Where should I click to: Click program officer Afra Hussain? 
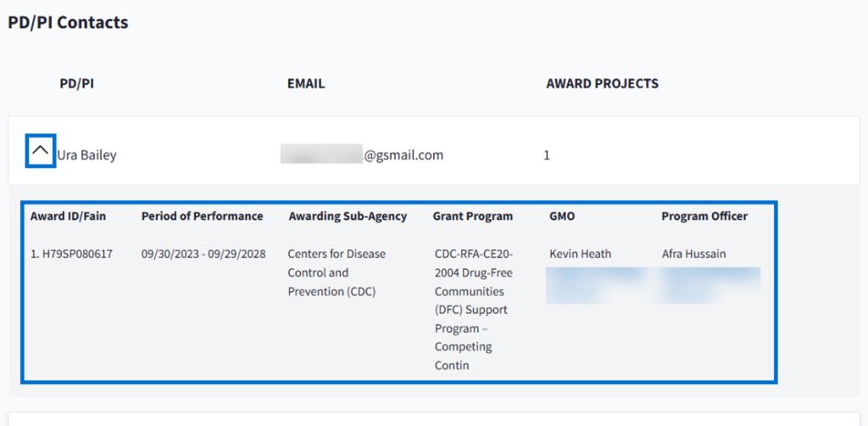(693, 254)
